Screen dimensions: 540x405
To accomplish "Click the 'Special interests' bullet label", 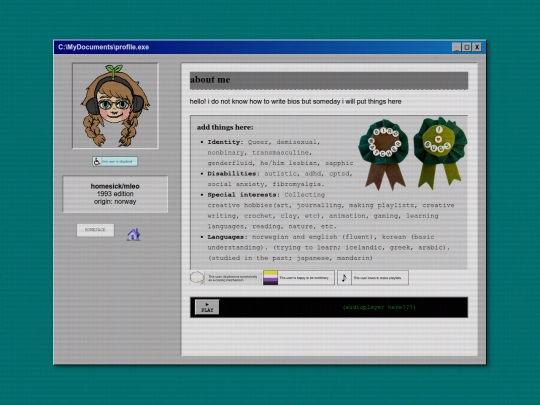I will click(x=242, y=195).
